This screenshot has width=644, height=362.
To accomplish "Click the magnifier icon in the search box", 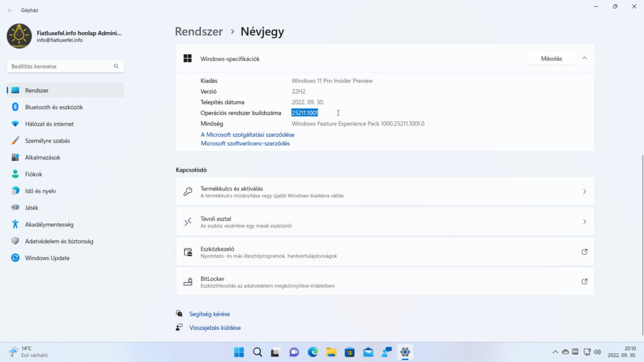I will (x=116, y=66).
